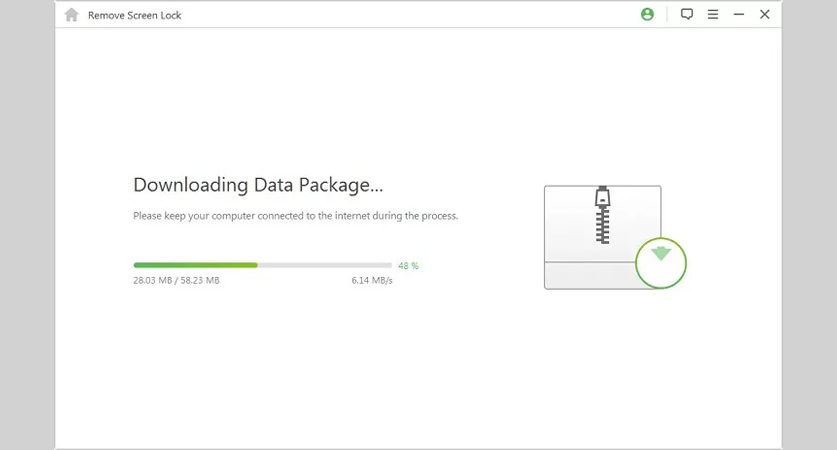Open the feedback chat bubble icon
The height and width of the screenshot is (450, 837).
pos(686,14)
